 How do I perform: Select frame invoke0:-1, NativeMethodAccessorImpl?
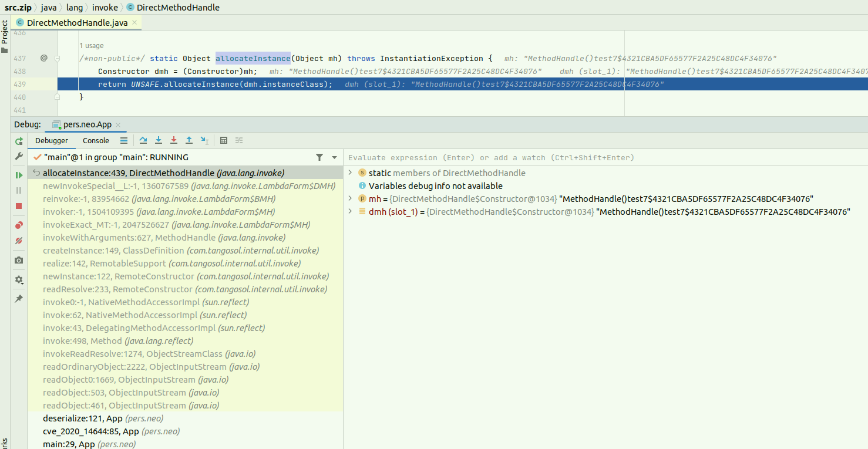[x=185, y=302]
